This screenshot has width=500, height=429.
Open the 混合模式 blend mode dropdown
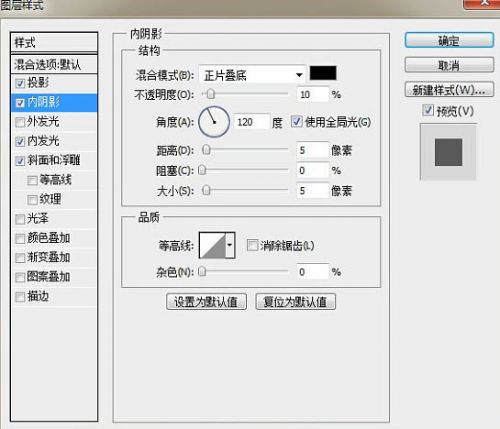[x=252, y=75]
